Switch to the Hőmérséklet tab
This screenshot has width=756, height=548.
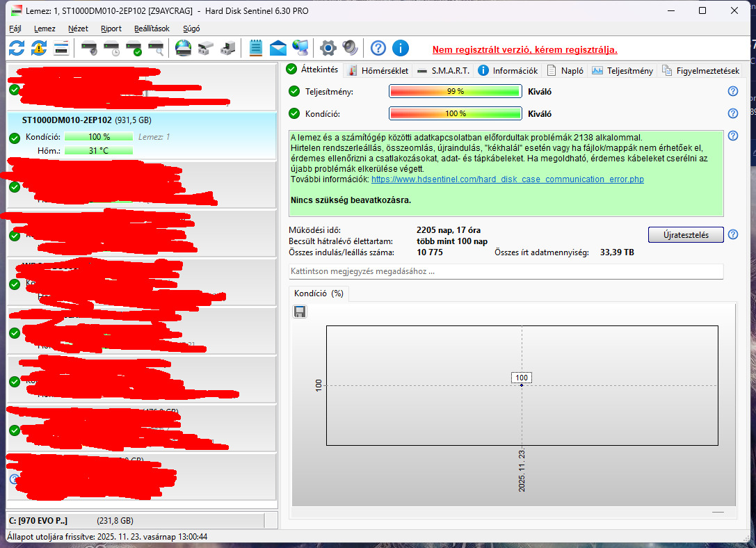pyautogui.click(x=378, y=71)
